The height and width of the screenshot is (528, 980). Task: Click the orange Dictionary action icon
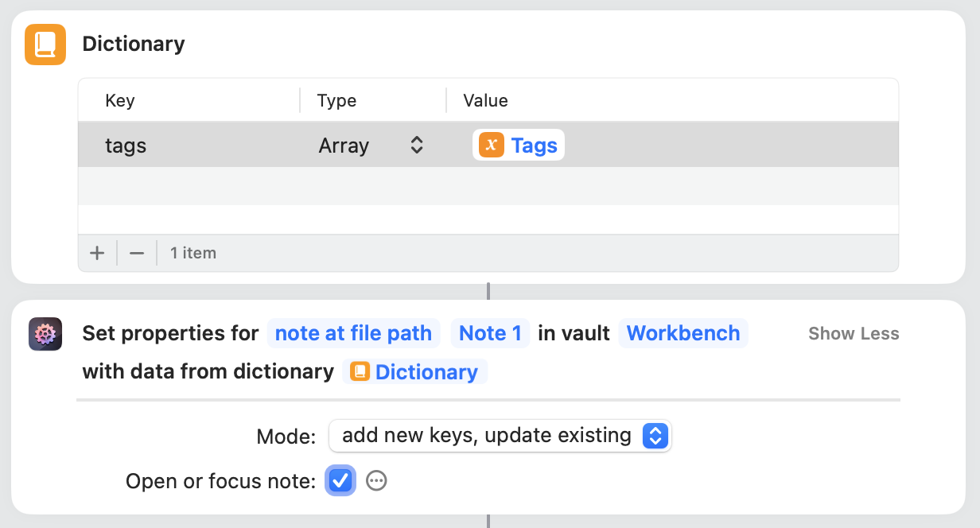coord(45,44)
